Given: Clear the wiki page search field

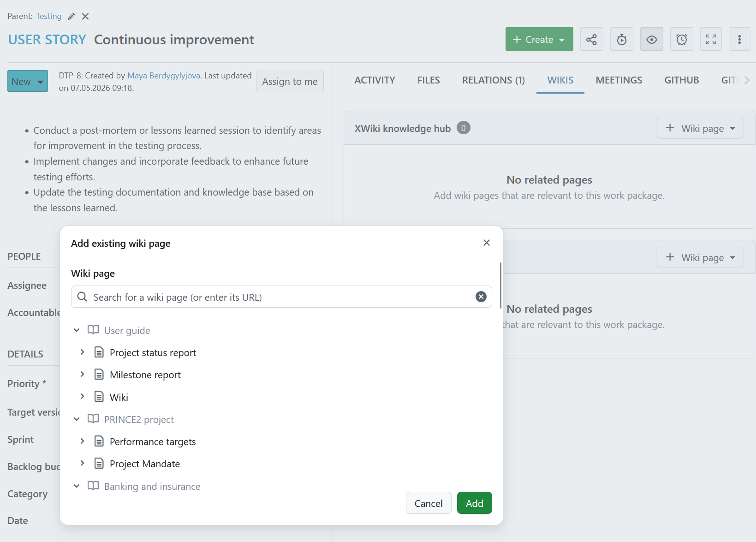Looking at the screenshot, I should [x=481, y=297].
